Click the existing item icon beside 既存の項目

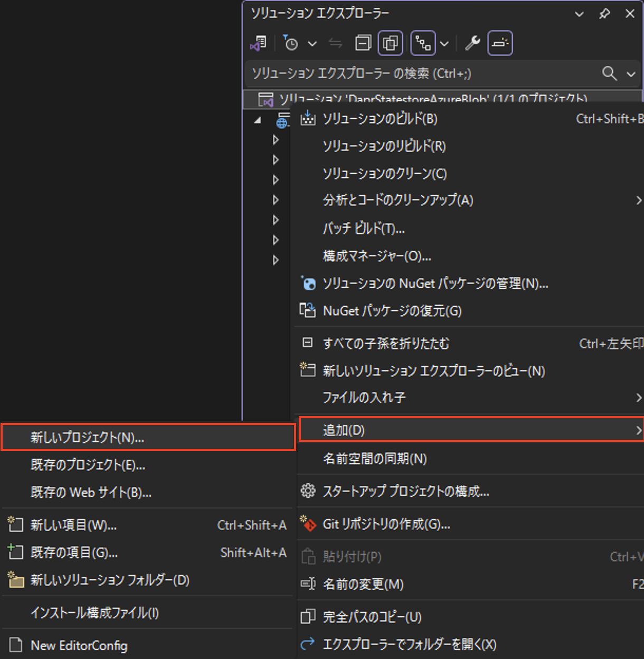click(x=15, y=552)
